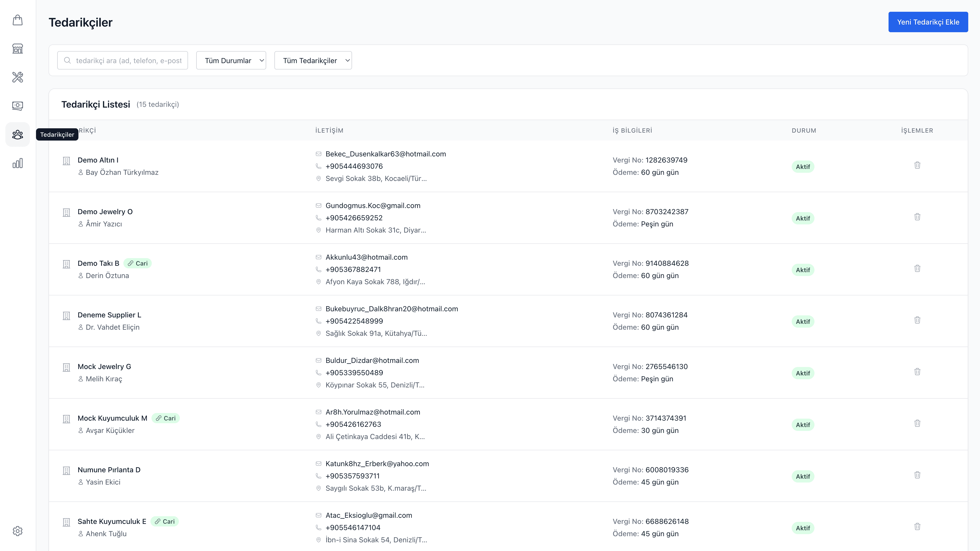Screen dimensions: 980x551
Task: Expand the Tüm Durumlar dropdown
Action: tap(231, 61)
